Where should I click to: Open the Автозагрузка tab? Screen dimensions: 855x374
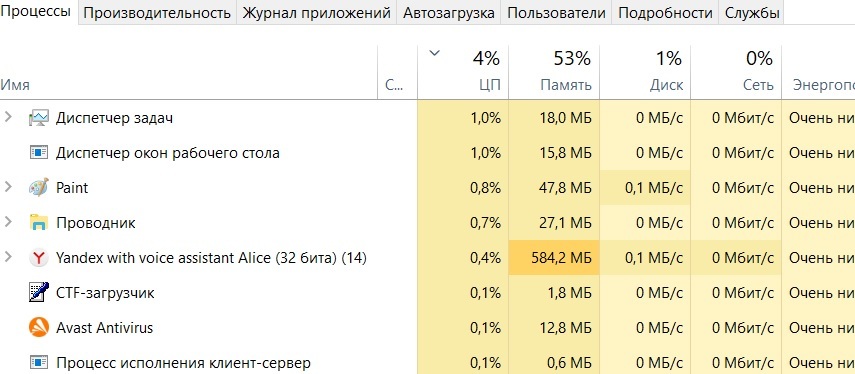[449, 13]
